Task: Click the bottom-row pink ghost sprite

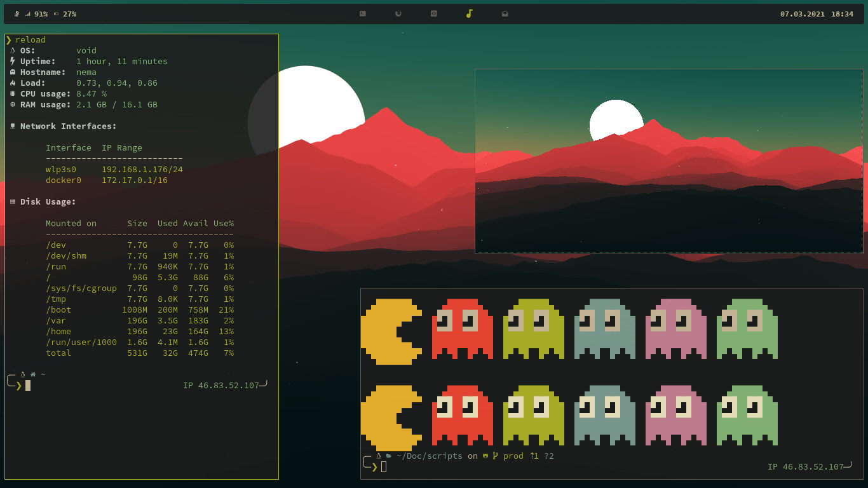Action: click(x=676, y=415)
